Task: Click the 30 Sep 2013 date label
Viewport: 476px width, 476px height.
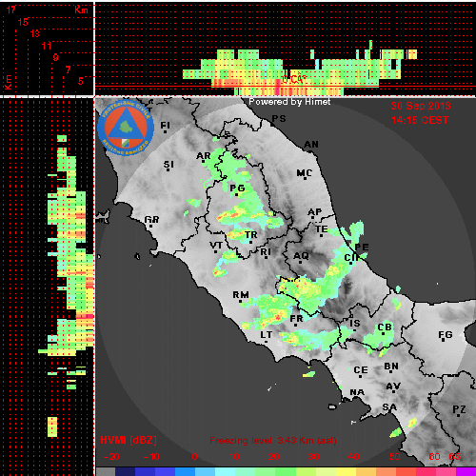Action: pyautogui.click(x=421, y=106)
